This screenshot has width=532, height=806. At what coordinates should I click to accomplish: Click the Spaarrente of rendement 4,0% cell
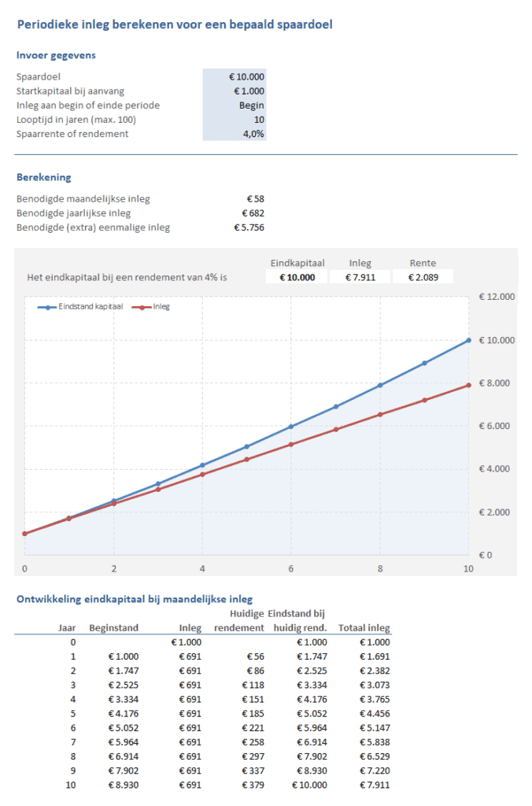235,134
